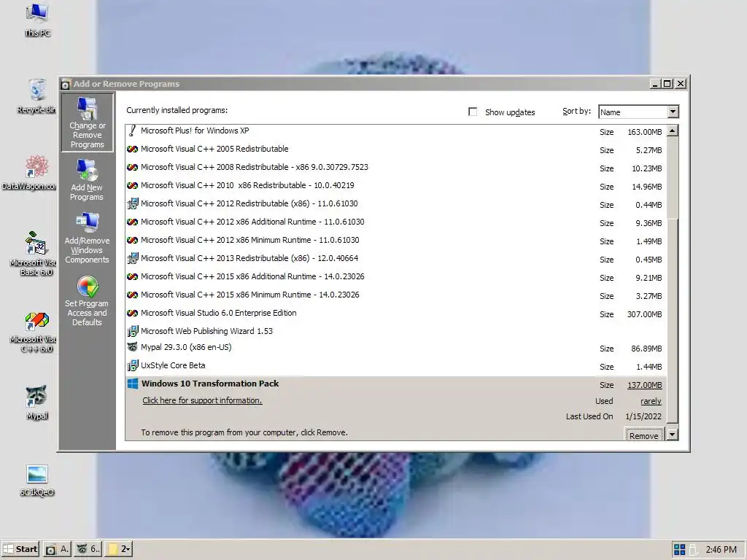Click the program list scroll down arrow
The image size is (747, 560).
pyautogui.click(x=672, y=435)
